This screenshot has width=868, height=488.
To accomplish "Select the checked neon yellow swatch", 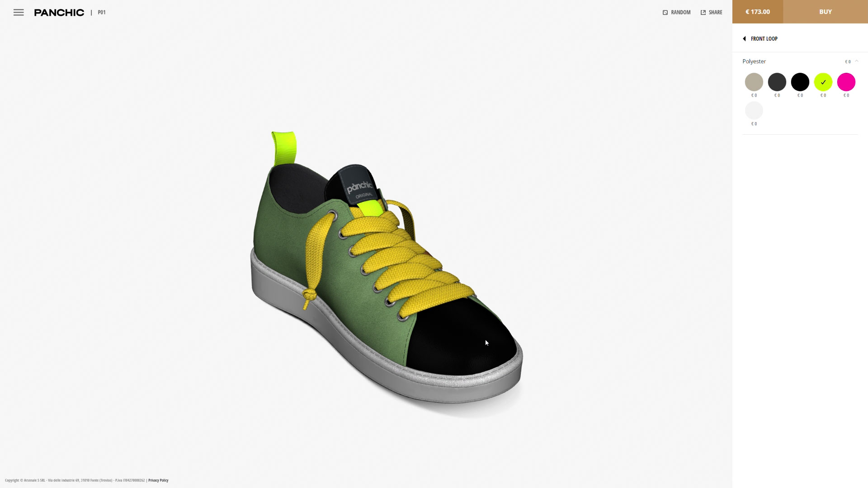I will (x=823, y=82).
